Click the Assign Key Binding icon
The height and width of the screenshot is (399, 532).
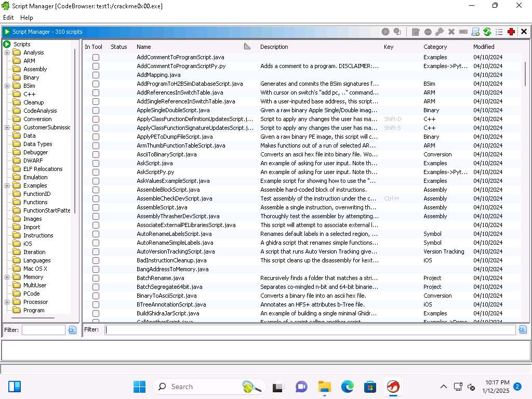click(440, 32)
